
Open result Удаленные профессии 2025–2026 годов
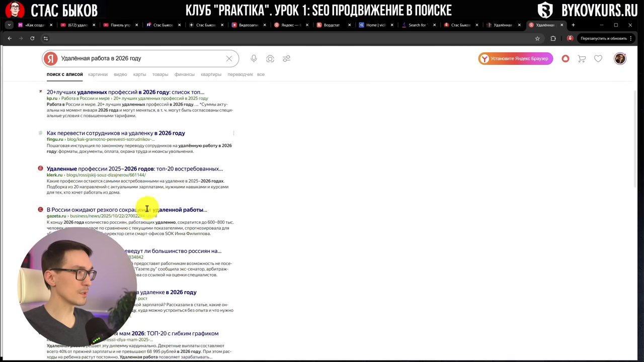(x=134, y=169)
